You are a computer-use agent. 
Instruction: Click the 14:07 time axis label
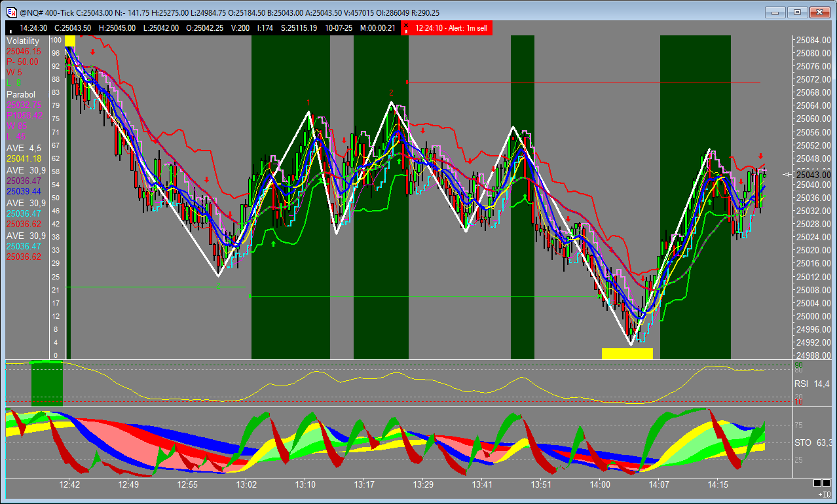click(x=659, y=484)
